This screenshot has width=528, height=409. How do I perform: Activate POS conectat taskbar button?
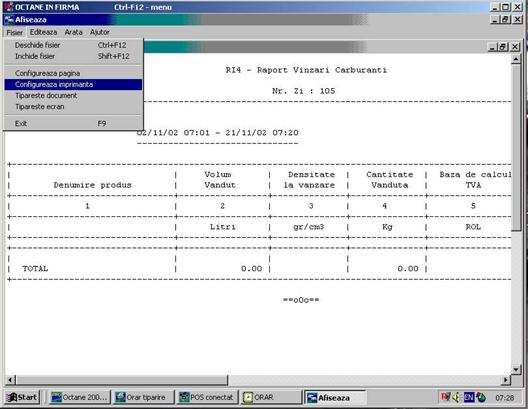pyautogui.click(x=207, y=397)
